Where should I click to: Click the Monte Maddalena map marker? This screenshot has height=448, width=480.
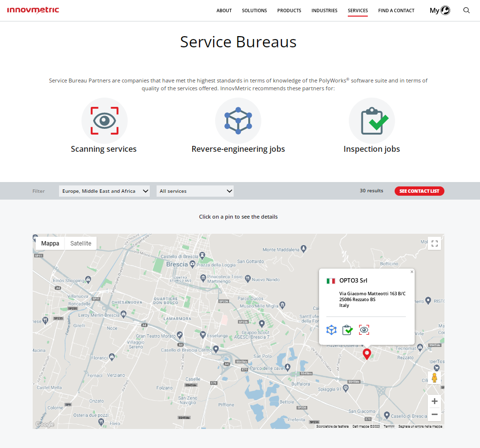click(303, 249)
